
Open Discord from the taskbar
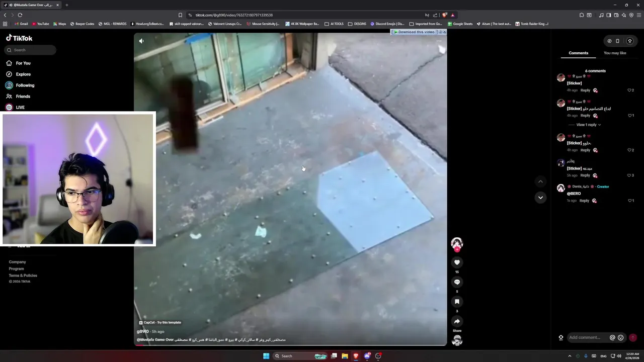point(367,356)
